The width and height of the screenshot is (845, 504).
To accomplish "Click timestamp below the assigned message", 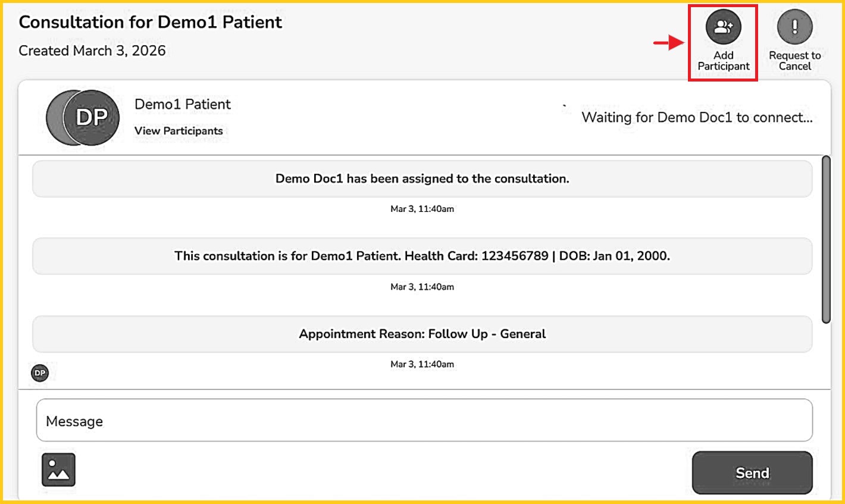I will 422,209.
